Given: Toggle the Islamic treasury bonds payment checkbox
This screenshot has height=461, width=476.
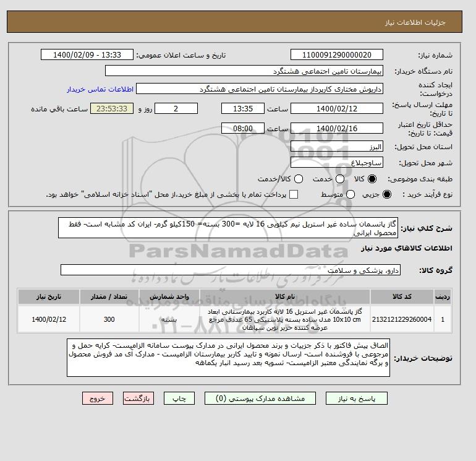Looking at the screenshot, I should 294,194.
